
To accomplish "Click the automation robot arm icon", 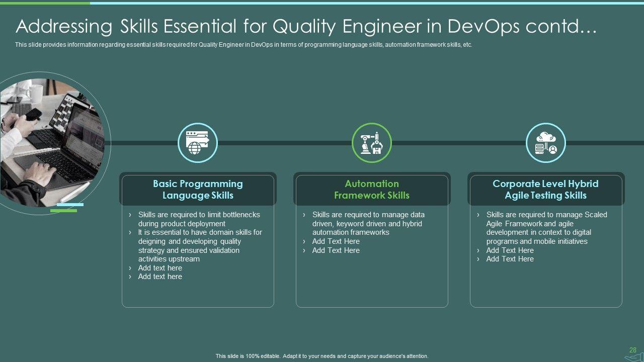I will click(x=372, y=143).
